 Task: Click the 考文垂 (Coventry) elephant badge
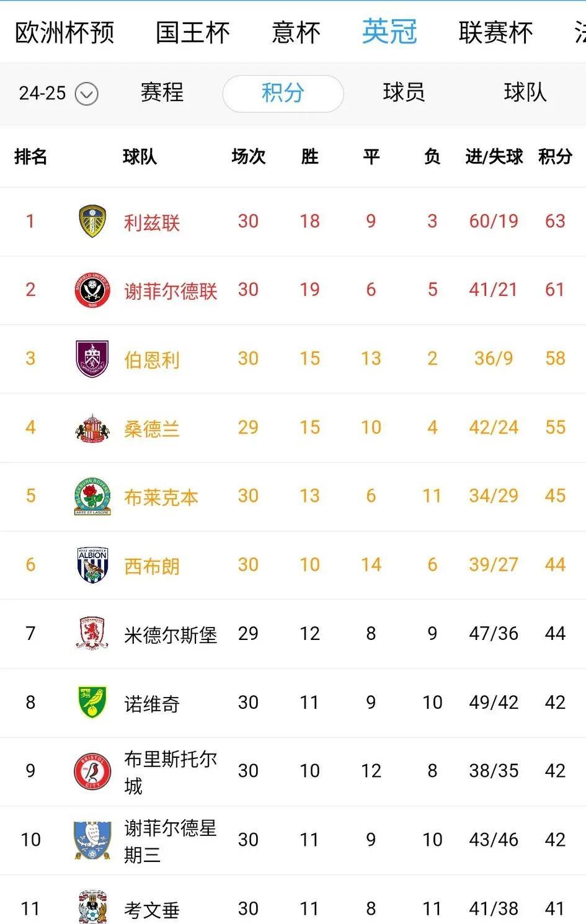point(91,908)
